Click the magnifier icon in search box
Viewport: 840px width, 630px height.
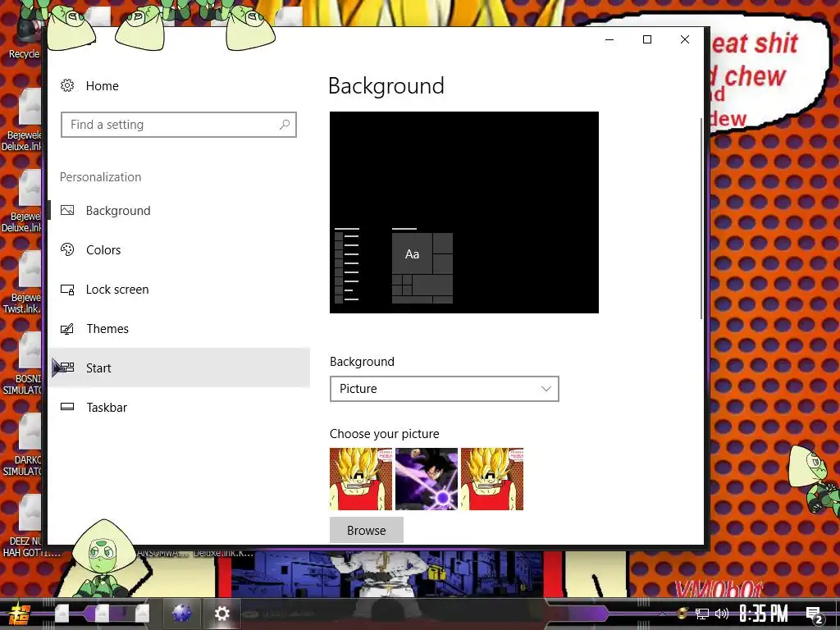point(285,125)
